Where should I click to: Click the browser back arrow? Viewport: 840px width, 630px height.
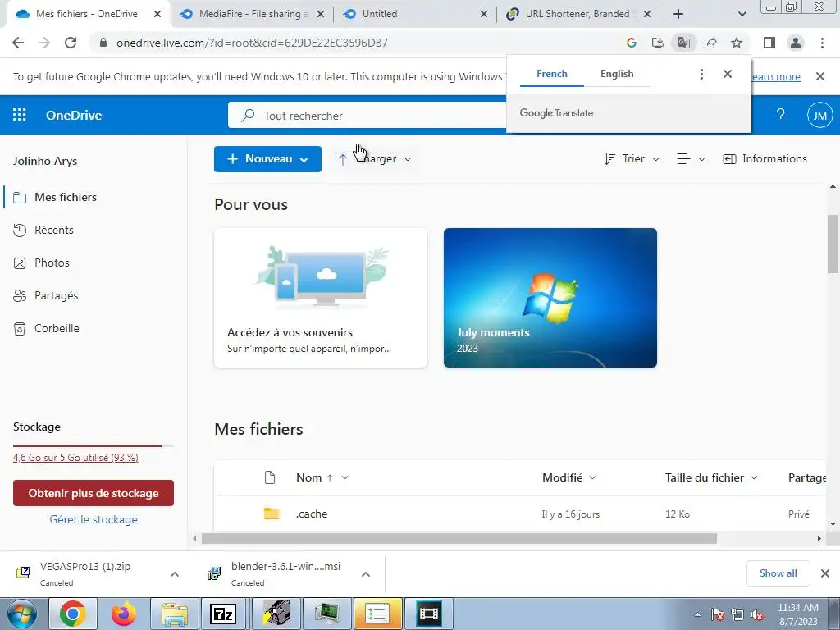18,43
